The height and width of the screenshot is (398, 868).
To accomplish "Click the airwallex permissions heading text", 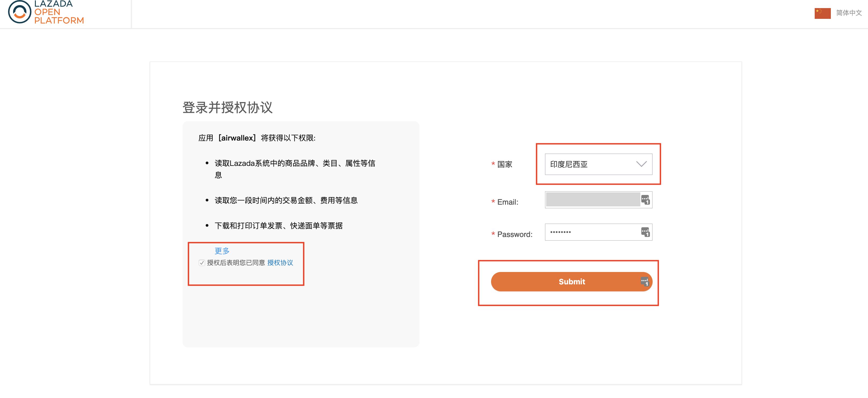I will click(x=257, y=138).
